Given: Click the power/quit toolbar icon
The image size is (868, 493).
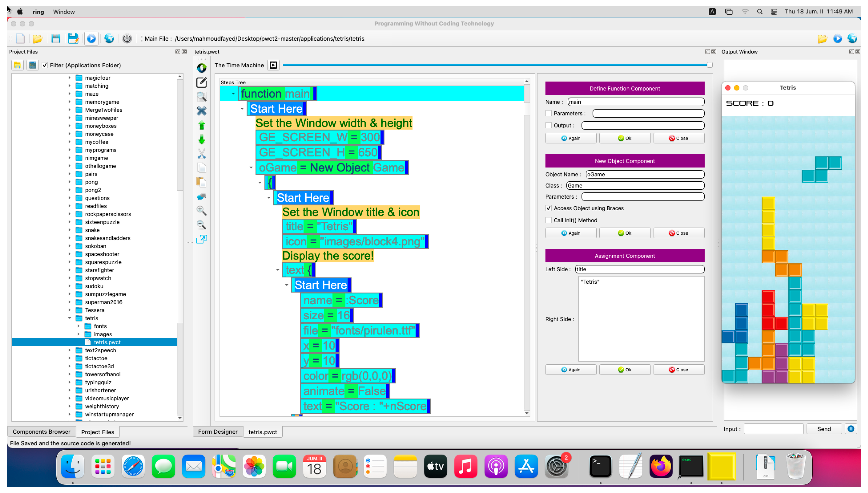Looking at the screenshot, I should pos(127,39).
